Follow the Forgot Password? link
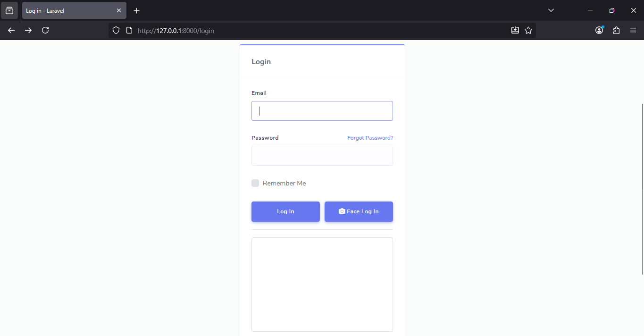The height and width of the screenshot is (336, 644). pos(370,138)
